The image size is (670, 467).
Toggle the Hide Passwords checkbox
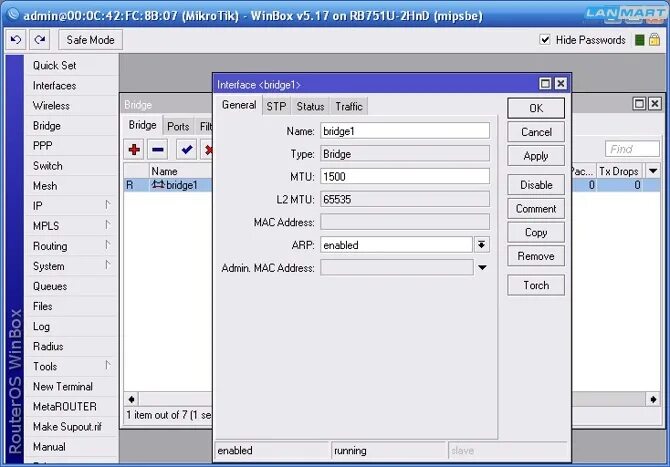click(x=544, y=40)
